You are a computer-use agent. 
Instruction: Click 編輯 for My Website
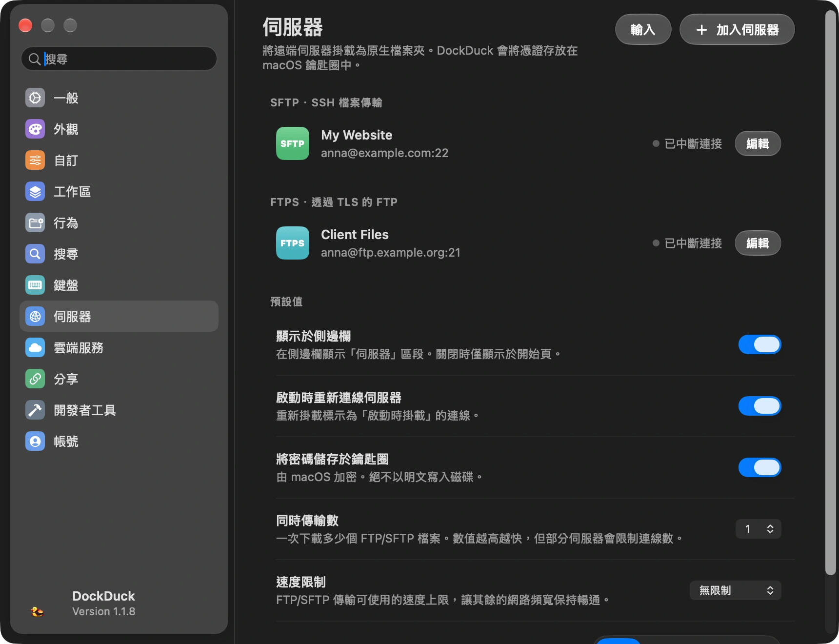(758, 143)
